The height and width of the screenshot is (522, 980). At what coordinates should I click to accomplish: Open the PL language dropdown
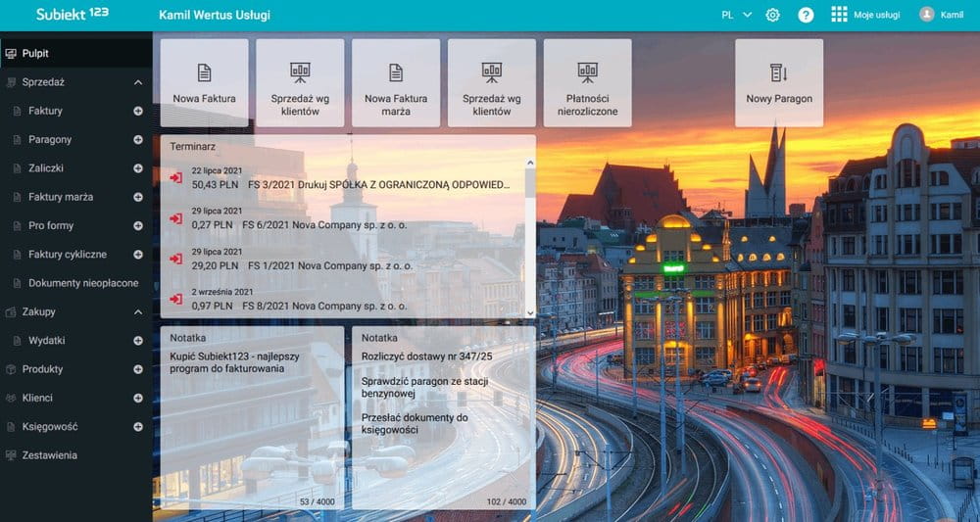(736, 16)
